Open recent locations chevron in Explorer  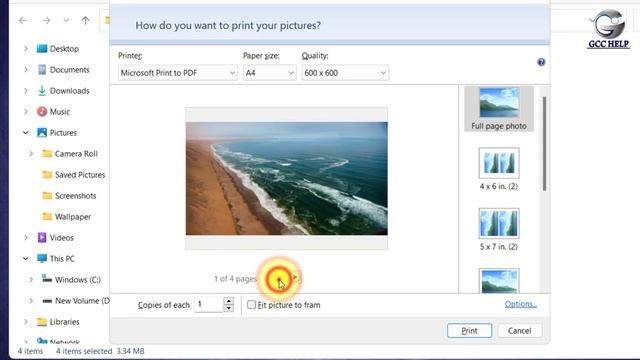[x=66, y=20]
